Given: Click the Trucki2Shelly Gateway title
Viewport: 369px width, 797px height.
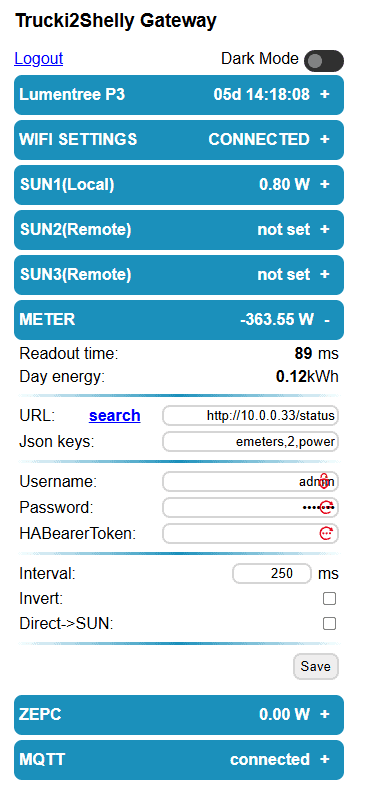Looking at the screenshot, I should (116, 21).
